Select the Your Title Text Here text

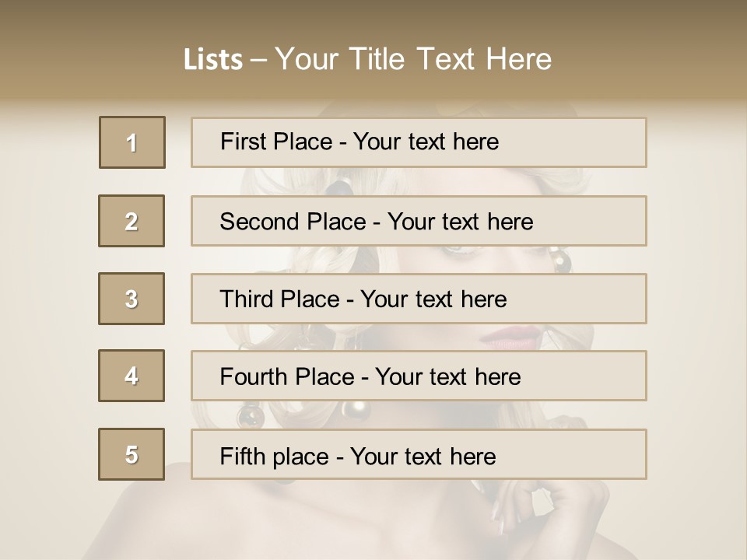[x=413, y=59]
